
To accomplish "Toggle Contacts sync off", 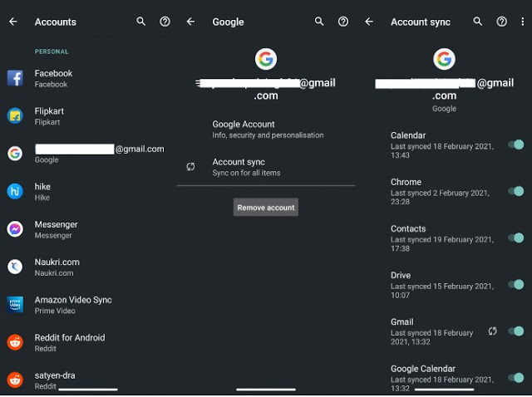I will coord(516,238).
